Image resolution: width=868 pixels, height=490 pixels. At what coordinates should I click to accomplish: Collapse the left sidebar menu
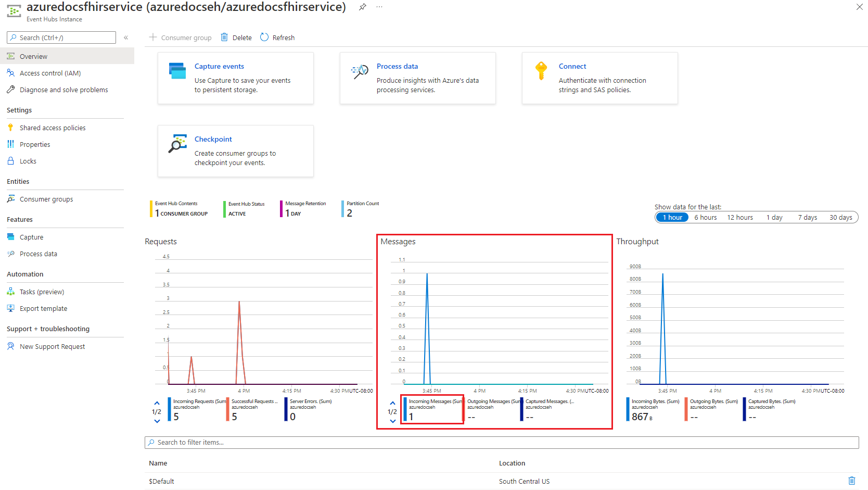(126, 37)
